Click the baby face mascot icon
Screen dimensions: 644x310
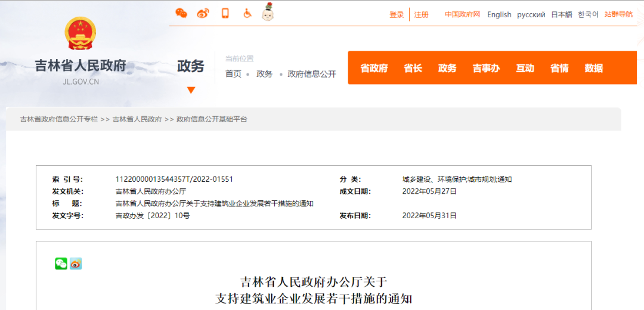coord(268,13)
